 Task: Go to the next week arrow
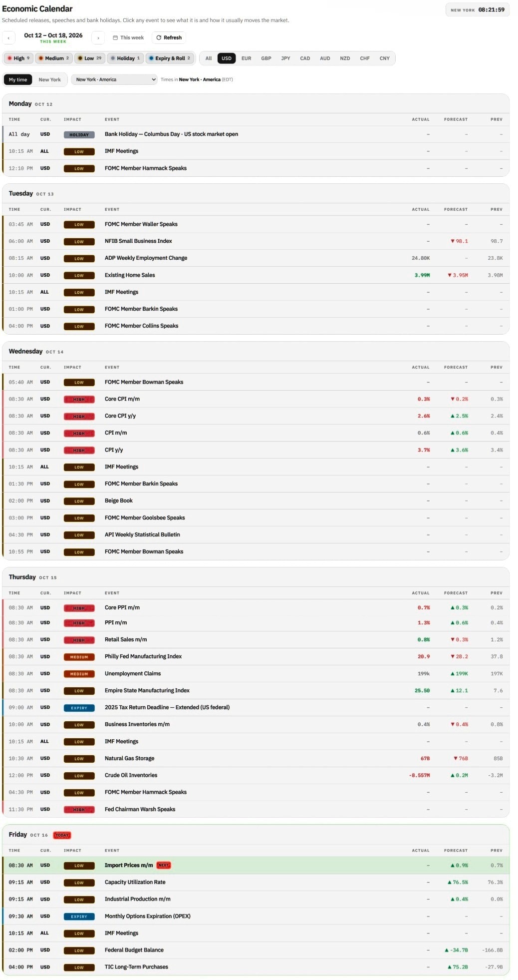point(98,38)
